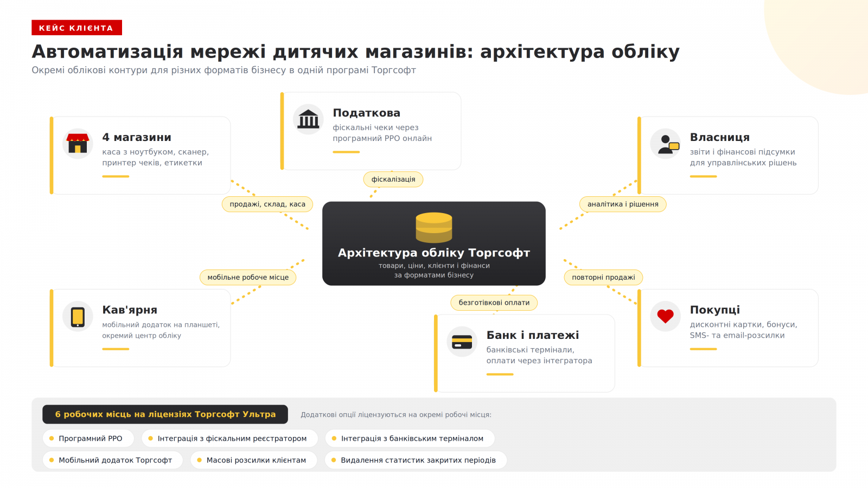Screen dimensions: 868x488
Task: Click the subtitle about Окремі облікові контури
Action: coord(224,70)
